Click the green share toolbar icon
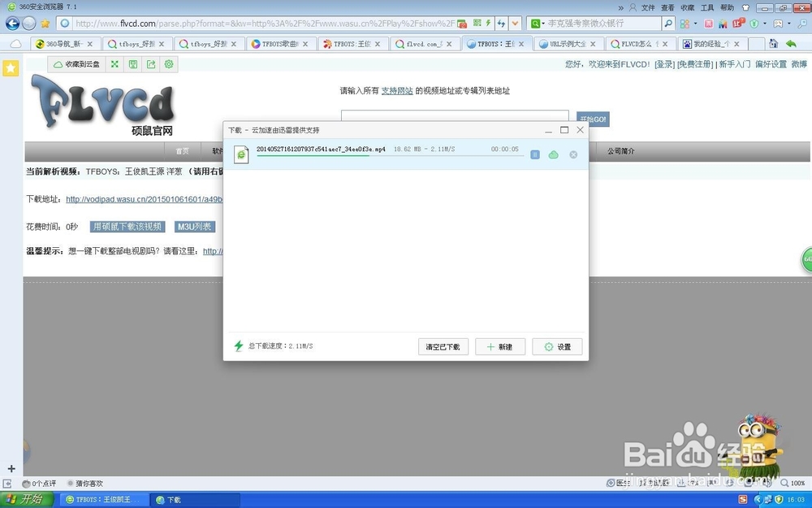This screenshot has height=508, width=812. pyautogui.click(x=151, y=64)
